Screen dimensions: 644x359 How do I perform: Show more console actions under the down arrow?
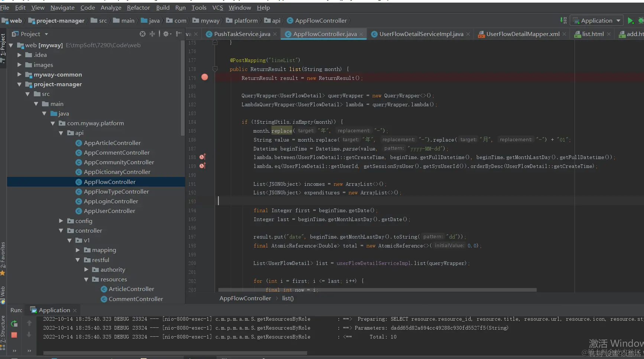(29, 350)
